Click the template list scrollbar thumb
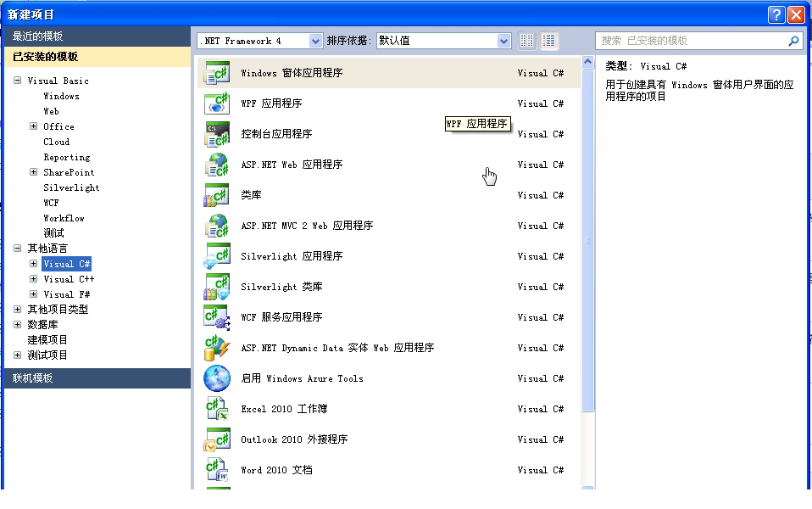 tap(587, 241)
